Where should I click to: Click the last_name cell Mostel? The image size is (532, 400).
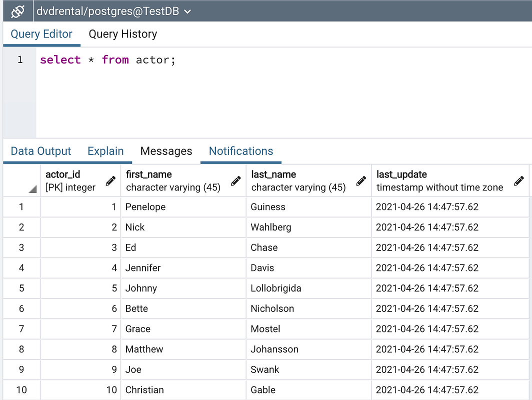309,329
